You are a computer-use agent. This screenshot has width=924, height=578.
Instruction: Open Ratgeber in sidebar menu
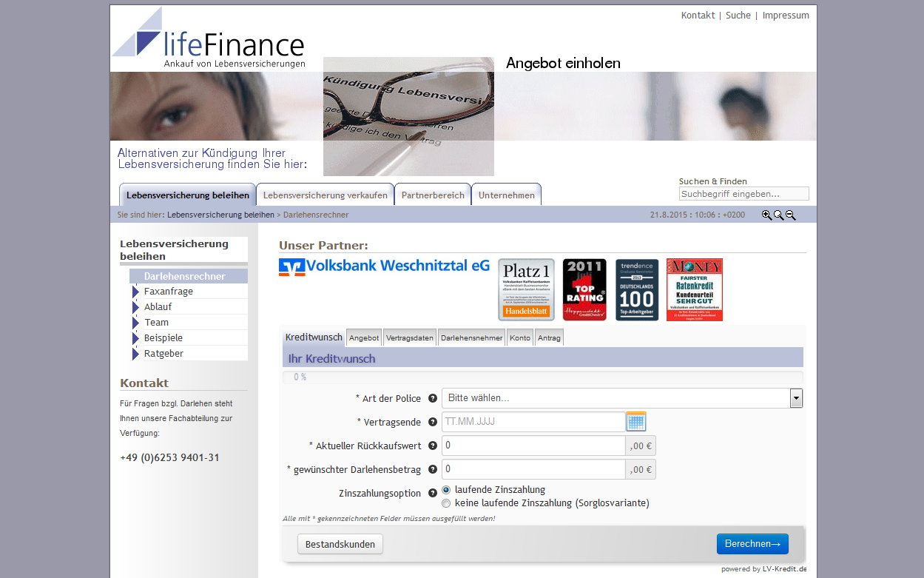click(163, 354)
